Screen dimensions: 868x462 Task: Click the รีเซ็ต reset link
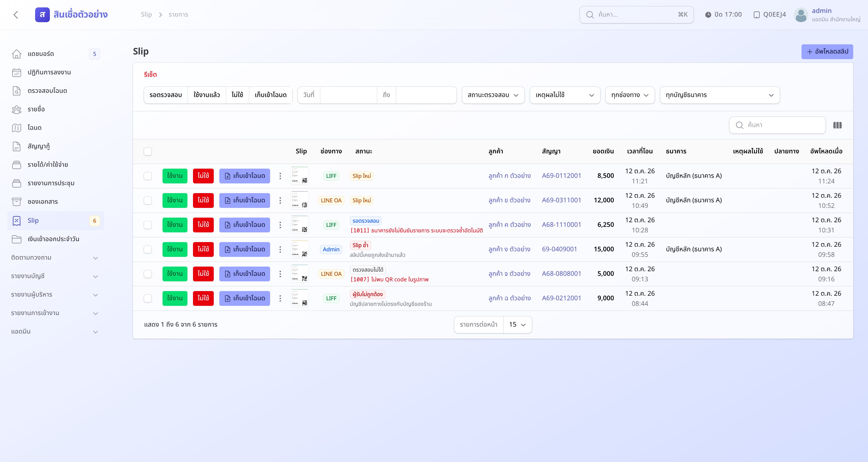click(150, 75)
